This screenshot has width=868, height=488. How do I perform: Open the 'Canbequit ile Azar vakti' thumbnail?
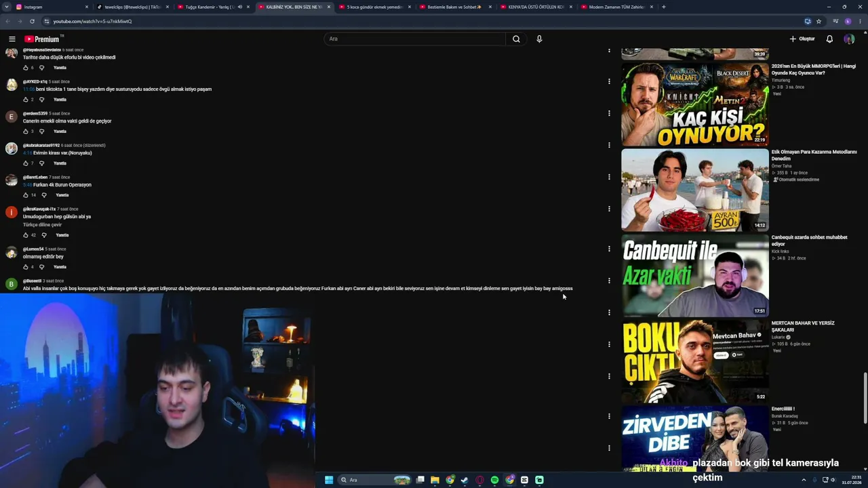(x=695, y=276)
